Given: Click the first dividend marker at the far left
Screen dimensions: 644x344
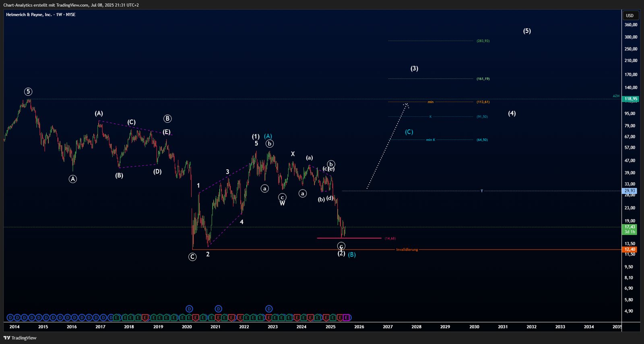Looking at the screenshot, I should tap(10, 318).
